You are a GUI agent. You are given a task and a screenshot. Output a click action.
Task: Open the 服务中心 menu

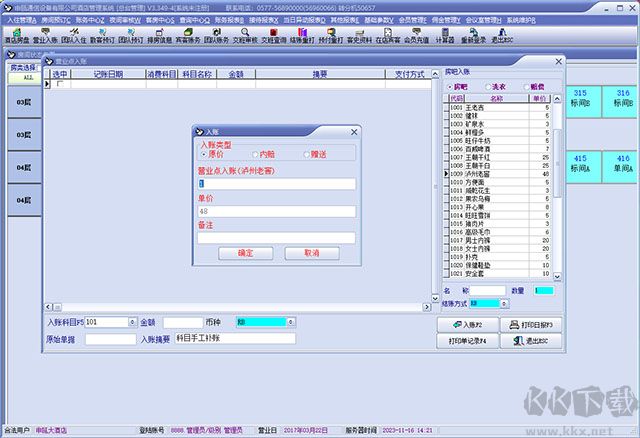pos(89,19)
